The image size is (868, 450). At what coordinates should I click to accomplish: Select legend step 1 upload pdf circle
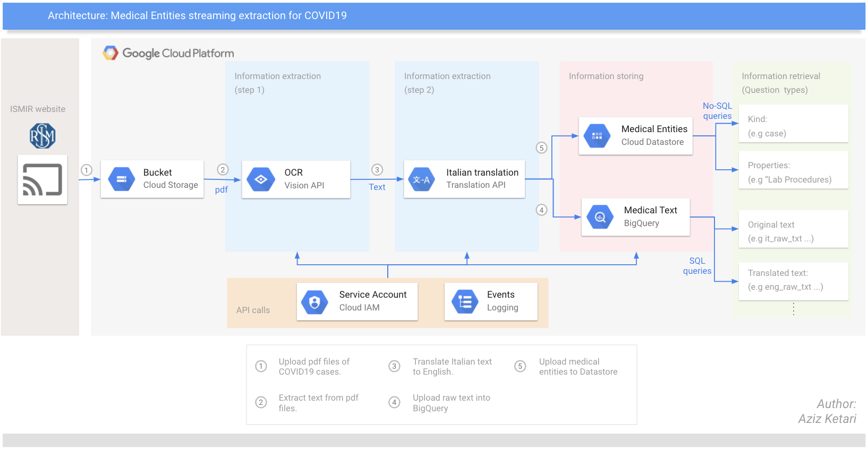pyautogui.click(x=261, y=366)
